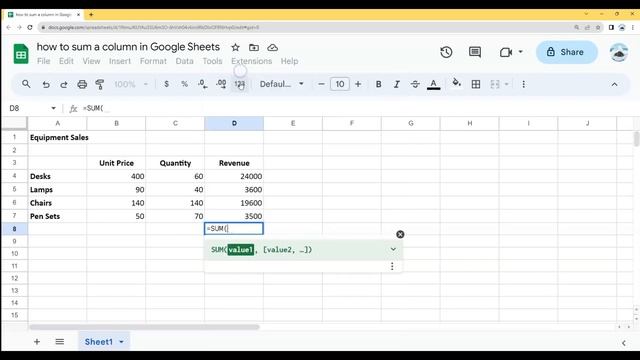This screenshot has height=360, width=640.
Task: Toggle italic formatting
Action: pos(396,84)
